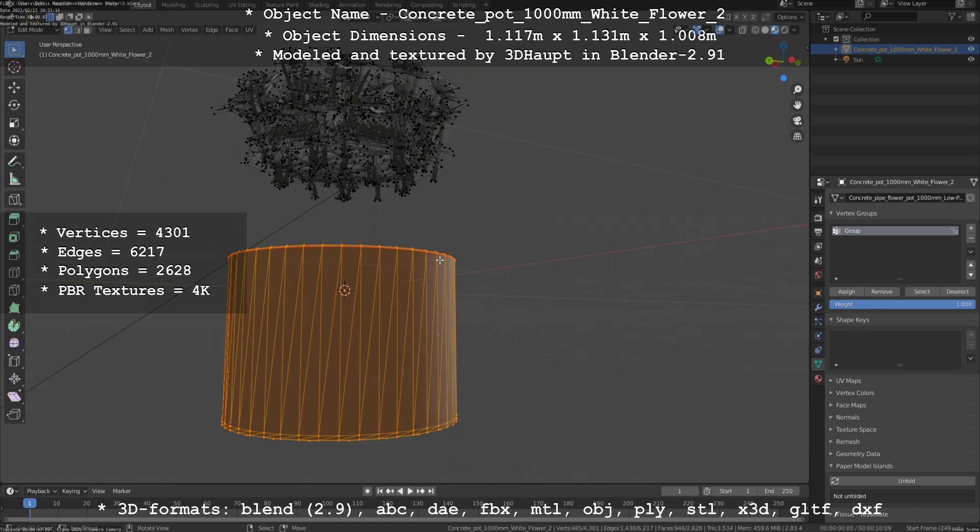980x532 pixels.
Task: Toggle auto-keying record button
Action: pyautogui.click(x=367, y=491)
